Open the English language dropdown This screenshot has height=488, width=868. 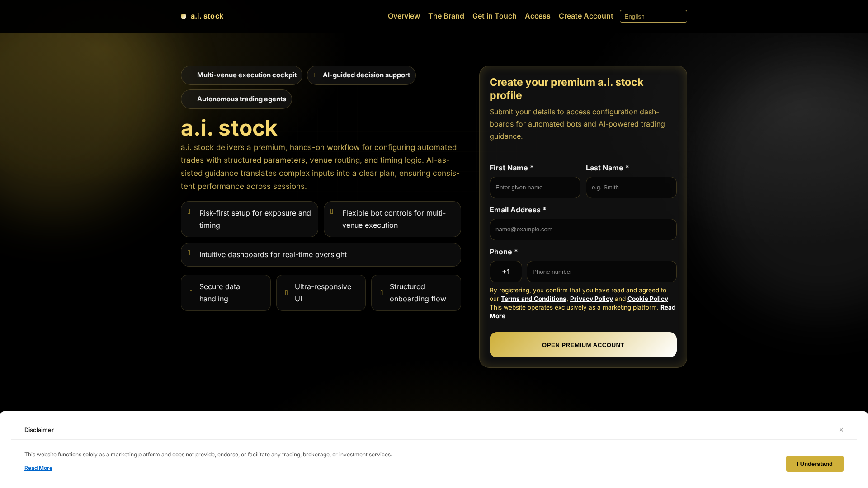click(653, 16)
